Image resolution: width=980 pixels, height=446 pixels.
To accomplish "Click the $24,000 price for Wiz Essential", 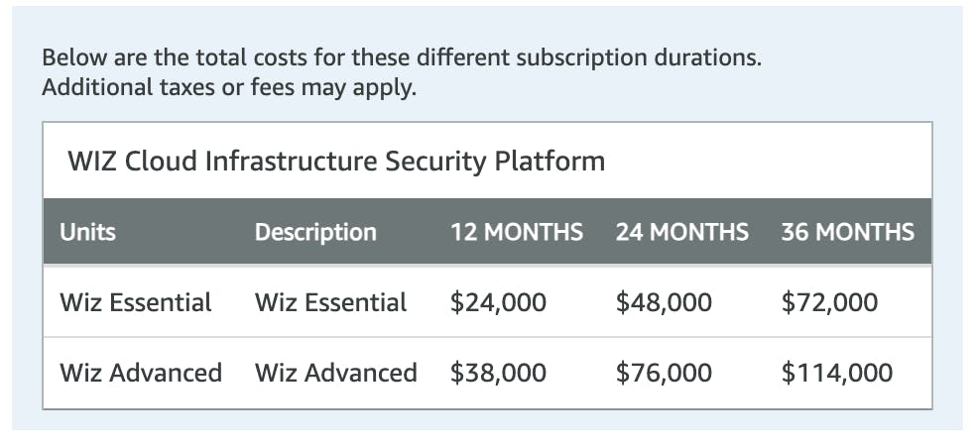I will tap(498, 302).
